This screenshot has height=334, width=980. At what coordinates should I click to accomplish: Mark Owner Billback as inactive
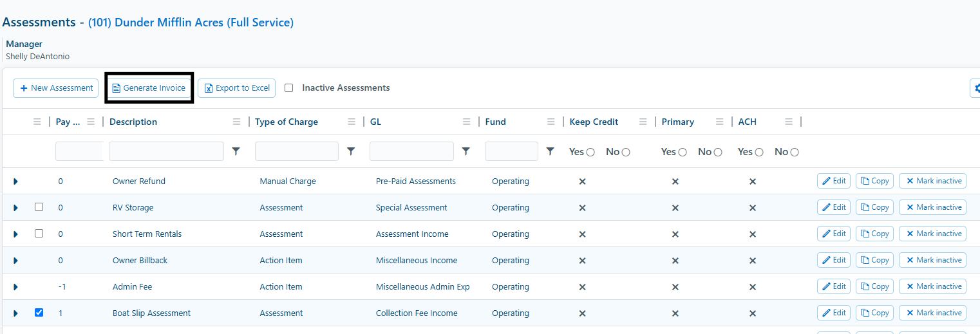click(x=932, y=260)
